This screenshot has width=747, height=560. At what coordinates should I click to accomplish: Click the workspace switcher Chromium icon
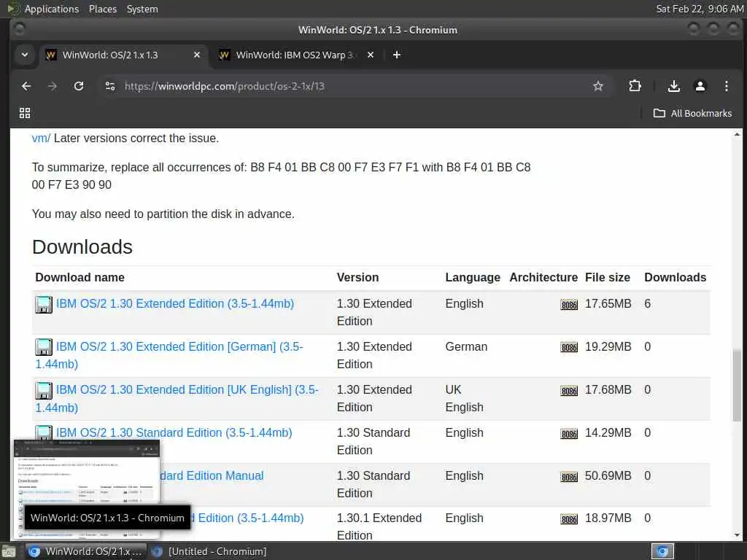point(662,551)
